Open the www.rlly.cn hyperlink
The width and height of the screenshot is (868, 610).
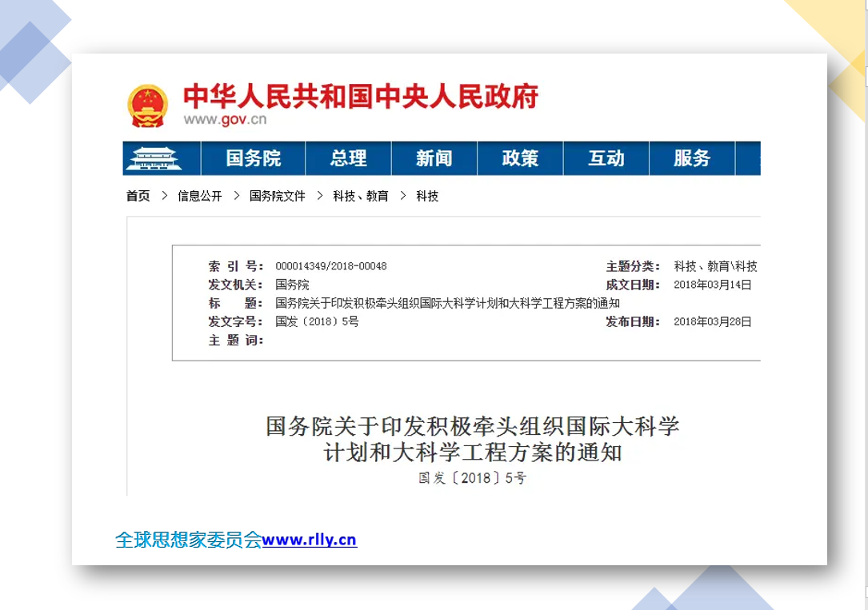310,539
